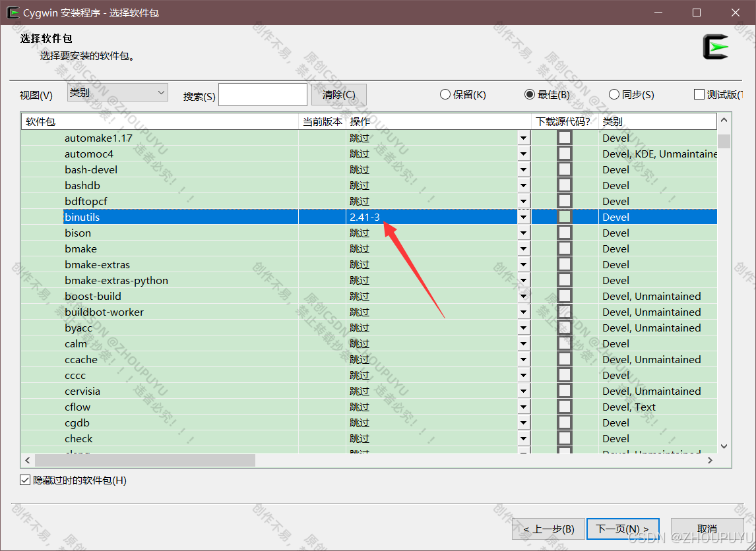756x551 pixels.
Task: Select the cccc package row
Action: point(369,375)
